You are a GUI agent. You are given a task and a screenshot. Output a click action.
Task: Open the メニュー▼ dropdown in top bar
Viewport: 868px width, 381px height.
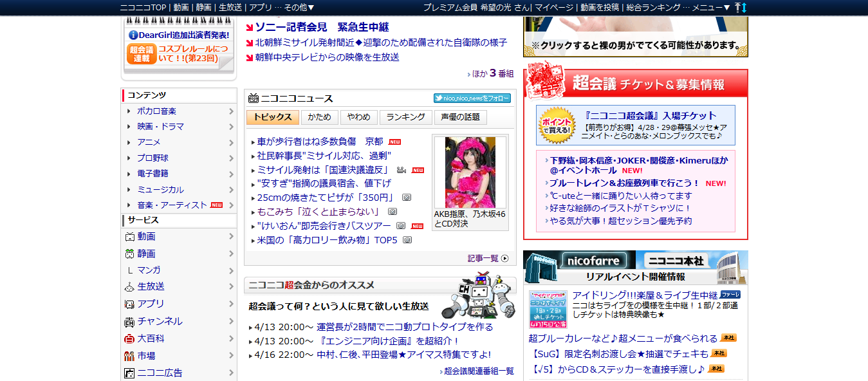(711, 7)
